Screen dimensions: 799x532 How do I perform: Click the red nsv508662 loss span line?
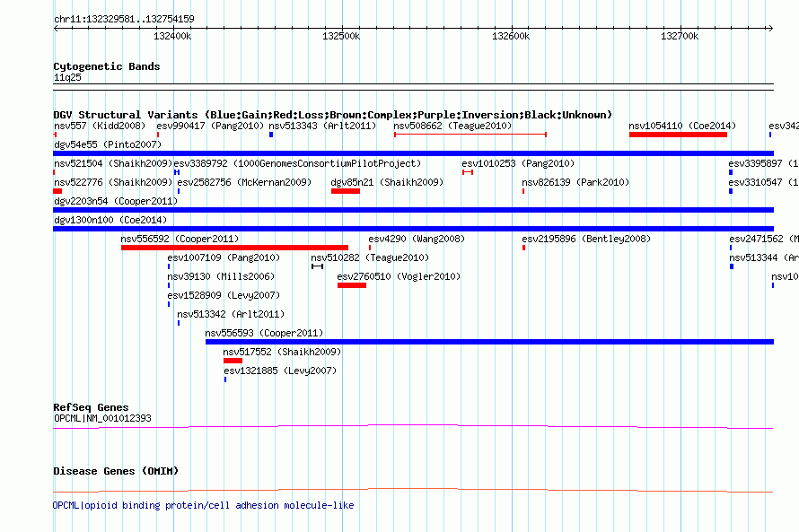[470, 135]
